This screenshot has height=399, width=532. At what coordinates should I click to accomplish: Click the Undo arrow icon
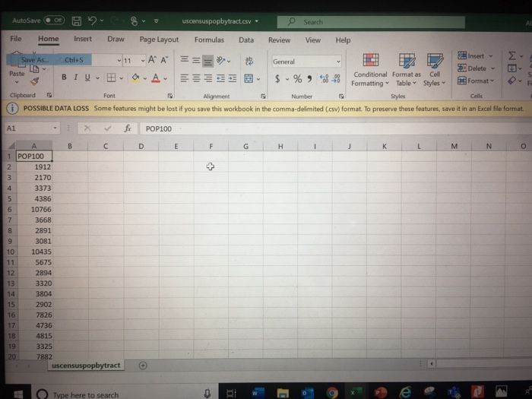[x=92, y=21]
